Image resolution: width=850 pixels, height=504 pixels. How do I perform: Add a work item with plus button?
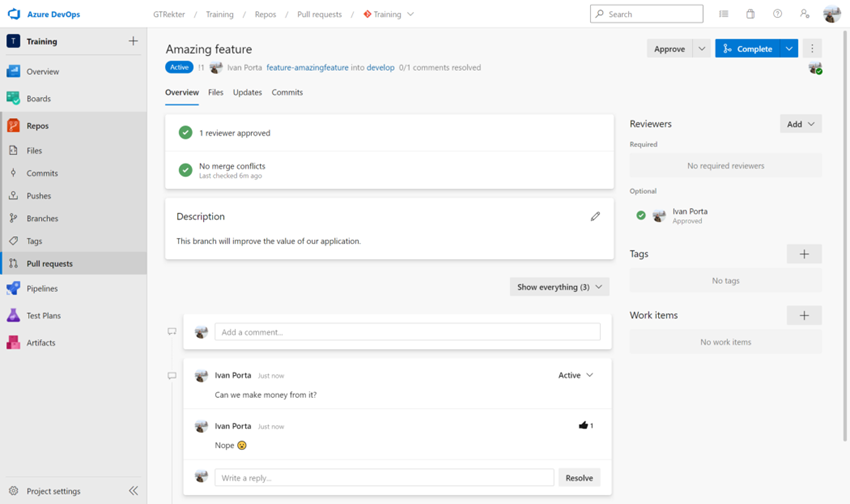click(804, 315)
